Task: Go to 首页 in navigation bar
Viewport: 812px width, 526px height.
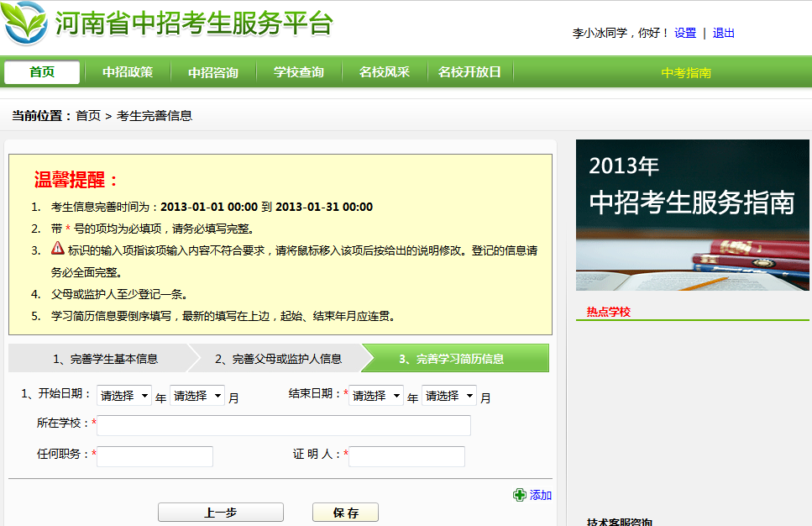Action: coord(42,72)
